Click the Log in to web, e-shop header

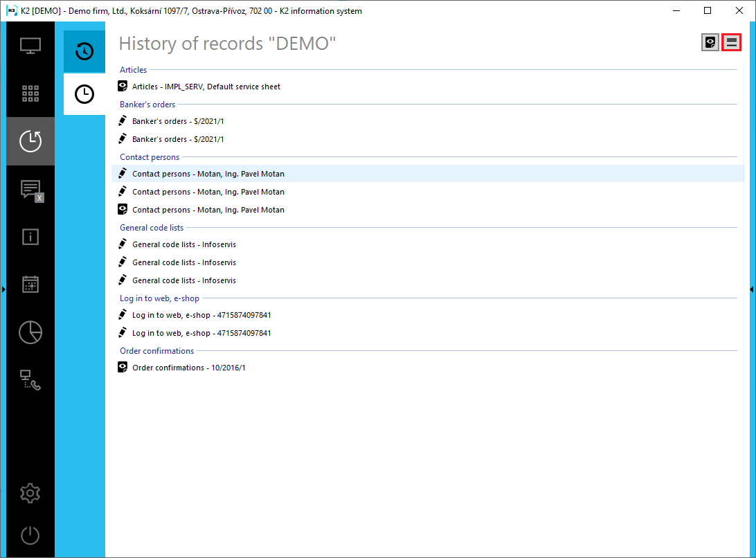pos(160,298)
